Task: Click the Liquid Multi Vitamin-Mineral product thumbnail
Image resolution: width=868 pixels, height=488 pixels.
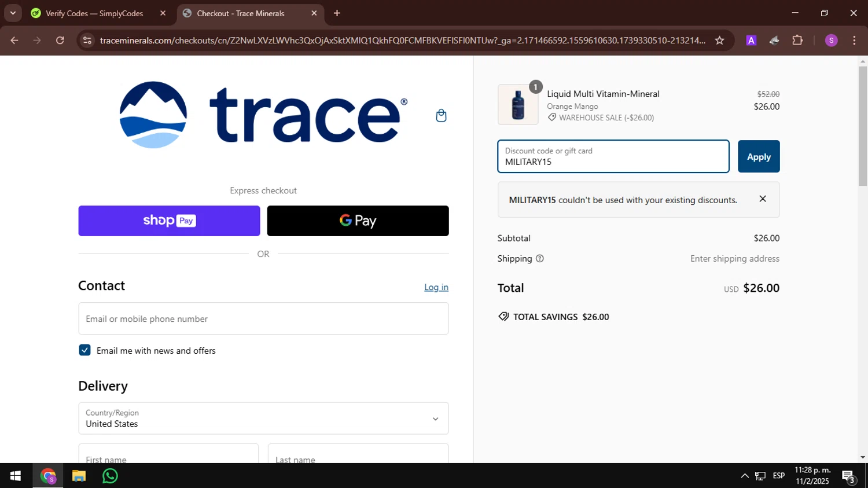Action: (518, 105)
